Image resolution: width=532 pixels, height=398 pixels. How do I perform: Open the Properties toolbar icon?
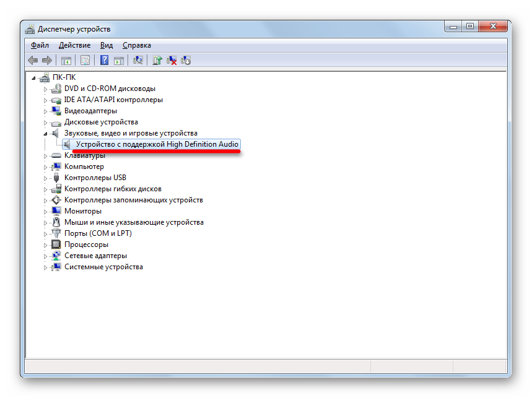point(85,61)
